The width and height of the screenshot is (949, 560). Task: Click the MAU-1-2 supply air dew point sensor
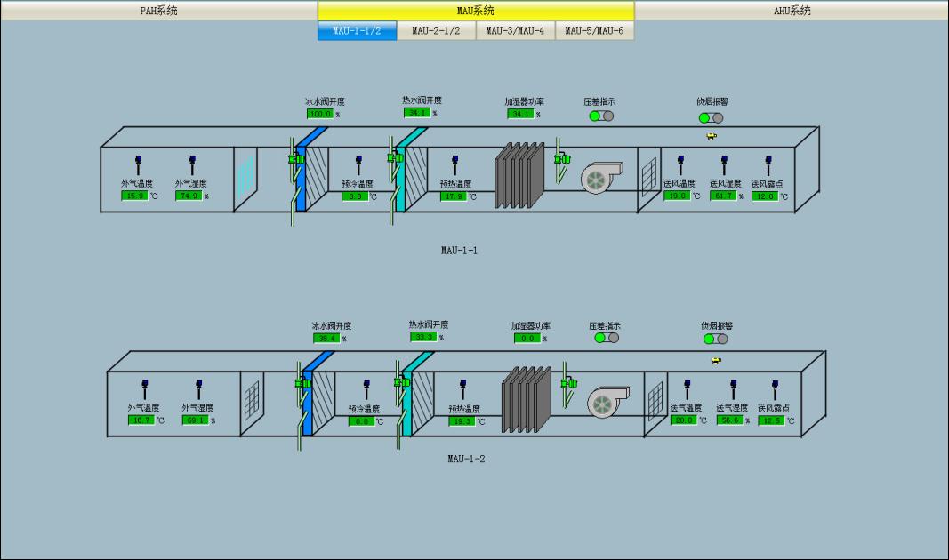775,389
